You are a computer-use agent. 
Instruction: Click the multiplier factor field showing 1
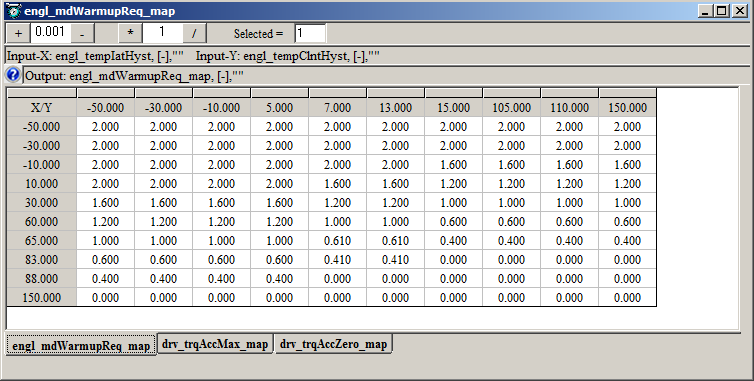(162, 33)
